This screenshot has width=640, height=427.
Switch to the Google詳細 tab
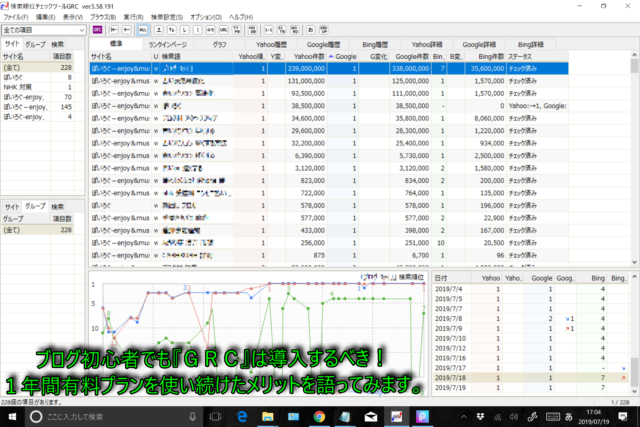click(x=479, y=44)
